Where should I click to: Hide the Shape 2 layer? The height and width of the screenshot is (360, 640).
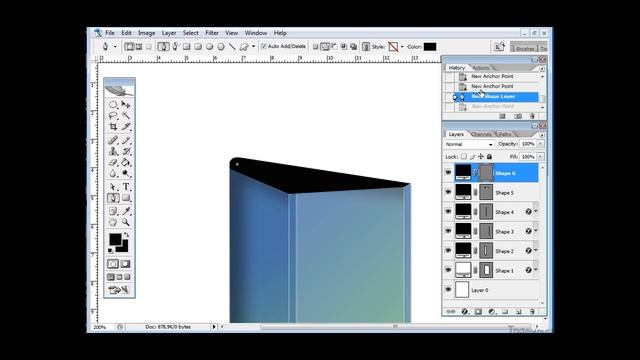[x=448, y=251]
